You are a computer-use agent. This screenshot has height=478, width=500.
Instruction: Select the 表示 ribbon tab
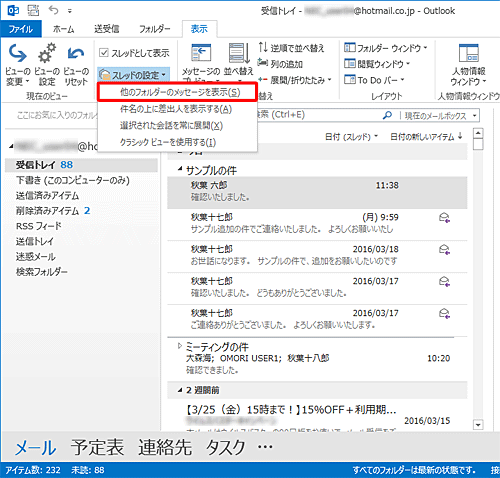199,29
